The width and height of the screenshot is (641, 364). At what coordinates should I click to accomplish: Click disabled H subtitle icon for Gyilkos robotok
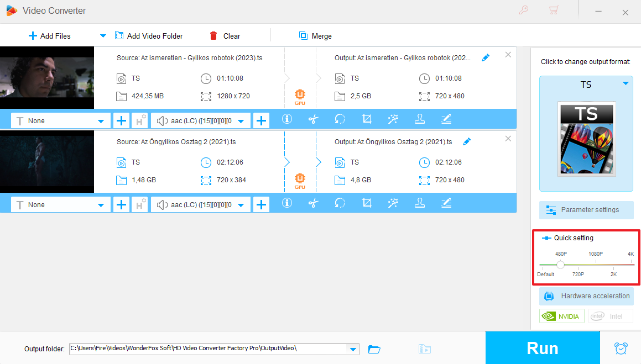coord(139,121)
